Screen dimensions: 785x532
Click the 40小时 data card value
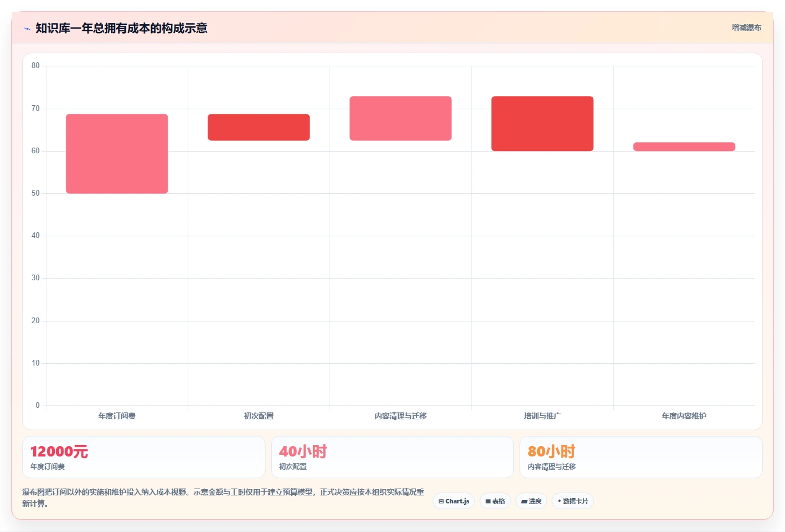[x=303, y=451]
